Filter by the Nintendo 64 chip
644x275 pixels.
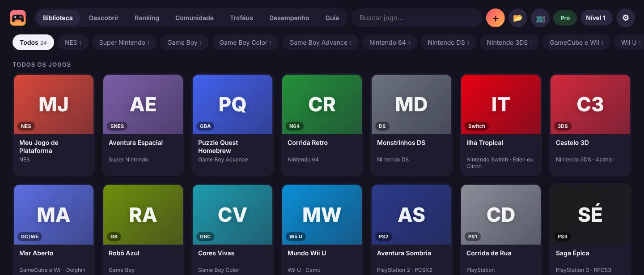[390, 42]
